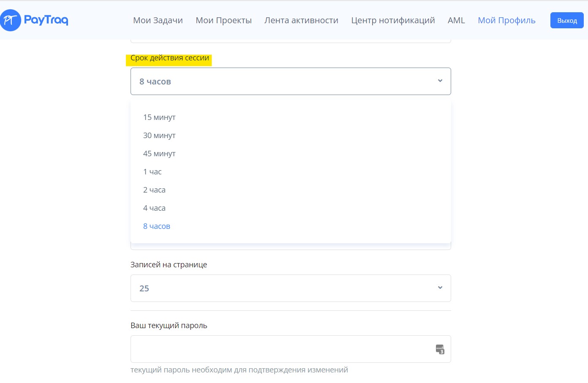Open the Записей на странице dropdown
Image resolution: width=588 pixels, height=383 pixels.
click(291, 288)
